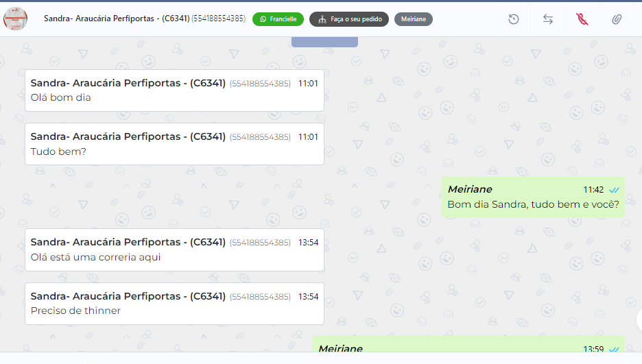Click the 'Olá bom dia' message bubble
Screen dimensions: 642x364
pyautogui.click(x=174, y=90)
